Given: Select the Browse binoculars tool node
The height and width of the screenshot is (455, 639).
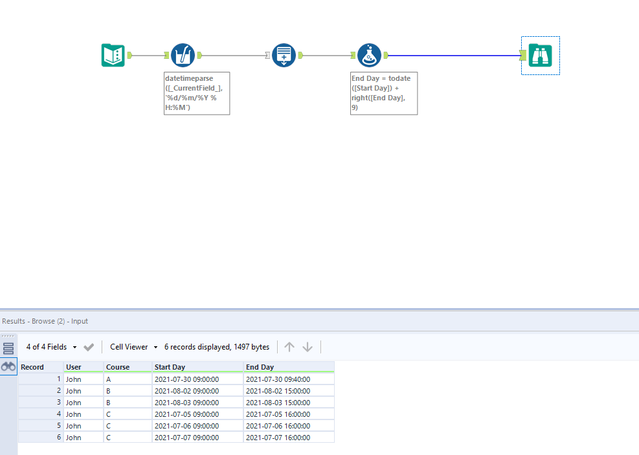Looking at the screenshot, I should pos(540,55).
